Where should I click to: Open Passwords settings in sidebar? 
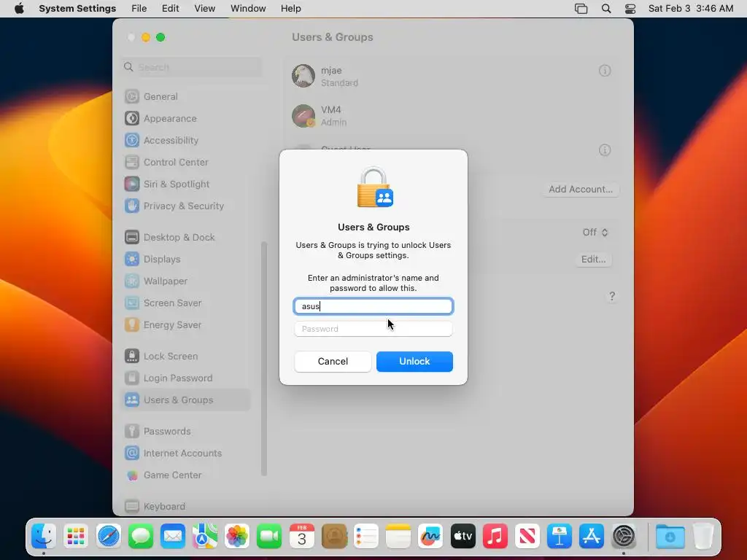pos(186,432)
